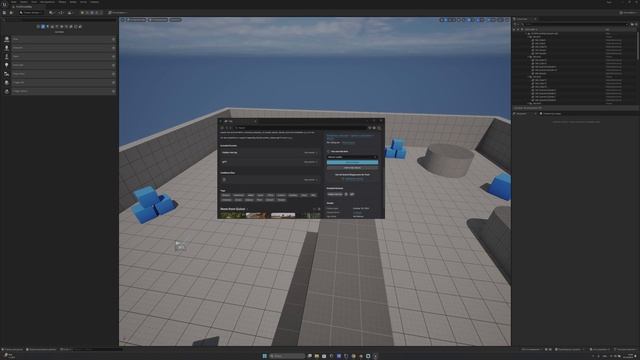The image size is (640, 360).
Task: Open the Selection Mode dropdown in the toolbar
Action: [31, 13]
